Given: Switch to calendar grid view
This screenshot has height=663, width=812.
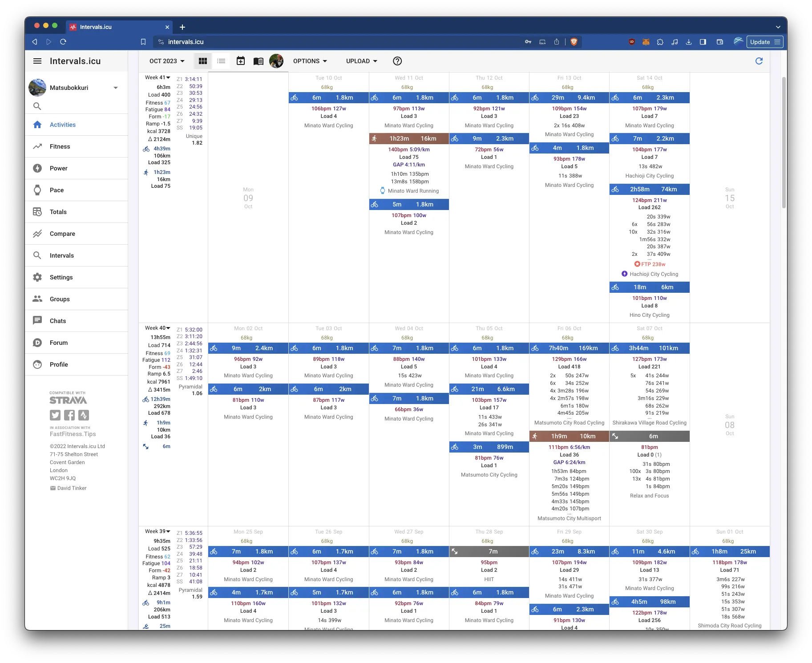Looking at the screenshot, I should point(202,61).
